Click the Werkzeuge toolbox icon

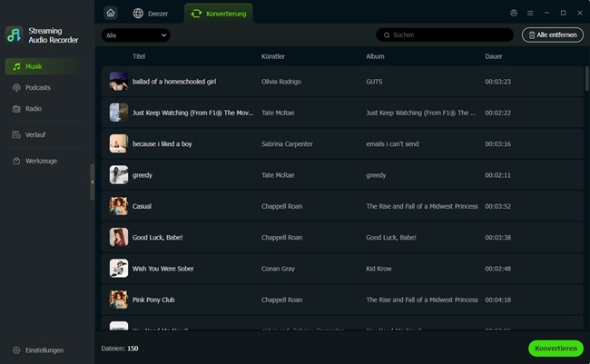pos(16,161)
